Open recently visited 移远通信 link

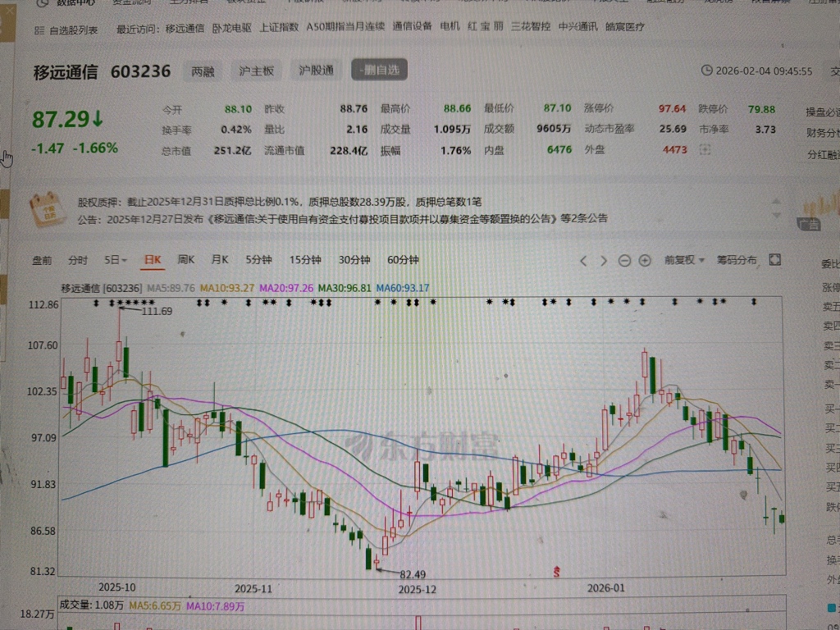pos(185,29)
